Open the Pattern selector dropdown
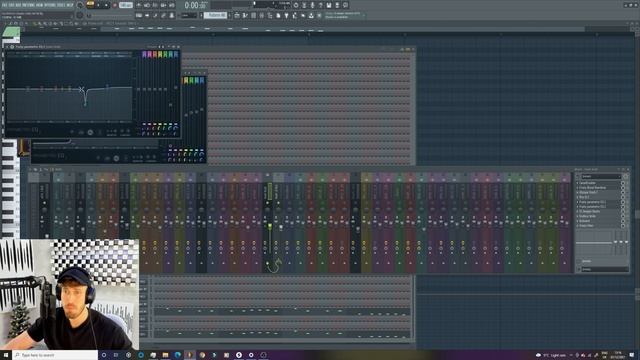This screenshot has width=640, height=360. [216, 16]
